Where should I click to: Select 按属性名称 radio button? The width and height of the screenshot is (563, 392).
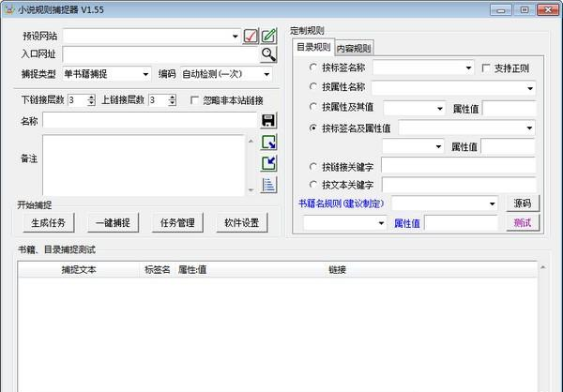tap(313, 86)
